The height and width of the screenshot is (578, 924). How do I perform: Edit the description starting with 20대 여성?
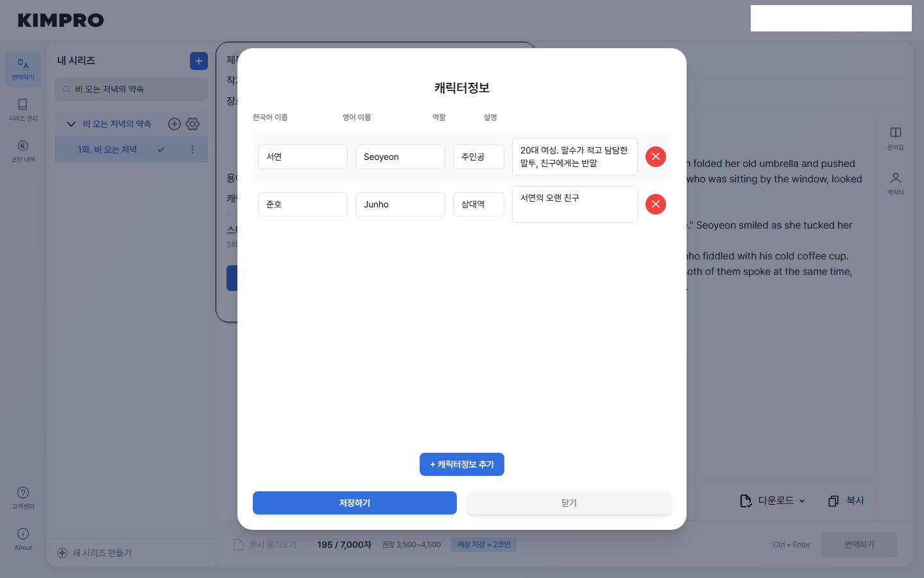pyautogui.click(x=575, y=157)
